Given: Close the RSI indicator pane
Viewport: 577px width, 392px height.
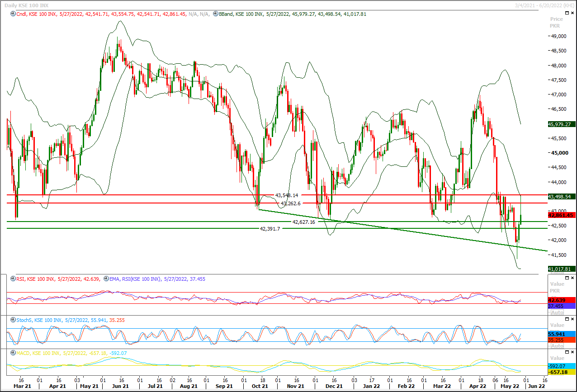Looking at the screenshot, I should click(x=572, y=278).
